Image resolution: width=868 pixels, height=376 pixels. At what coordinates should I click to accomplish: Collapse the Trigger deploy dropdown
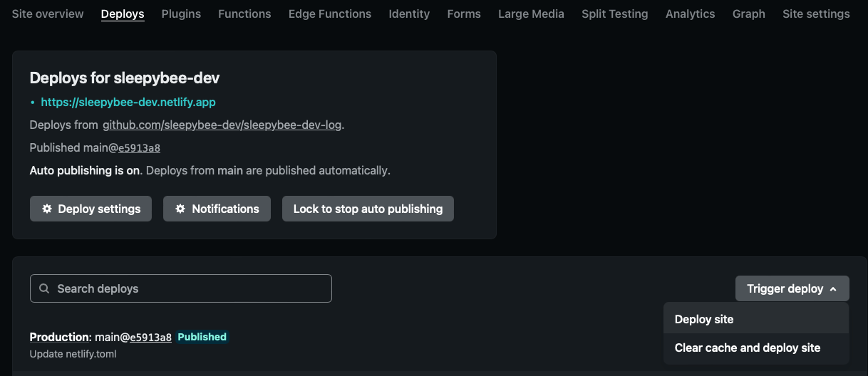tap(792, 288)
